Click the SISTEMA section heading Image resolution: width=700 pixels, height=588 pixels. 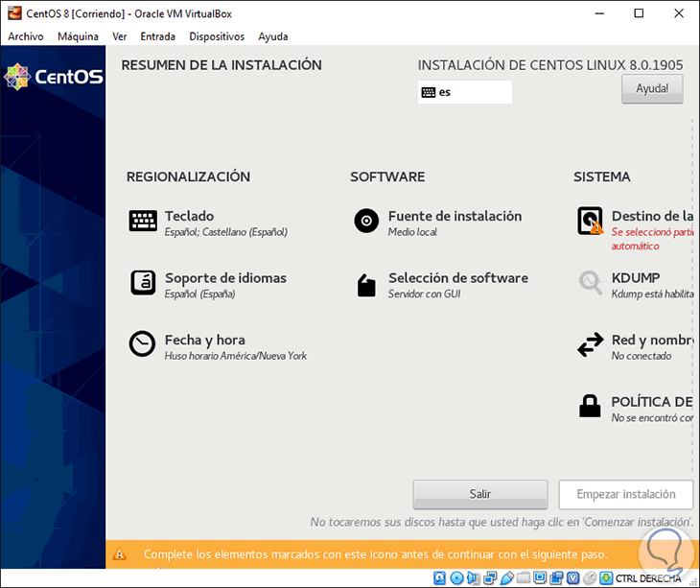[x=602, y=176]
